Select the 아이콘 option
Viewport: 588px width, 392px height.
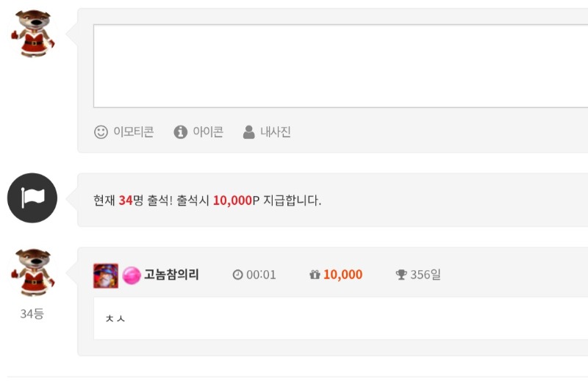pos(208,132)
